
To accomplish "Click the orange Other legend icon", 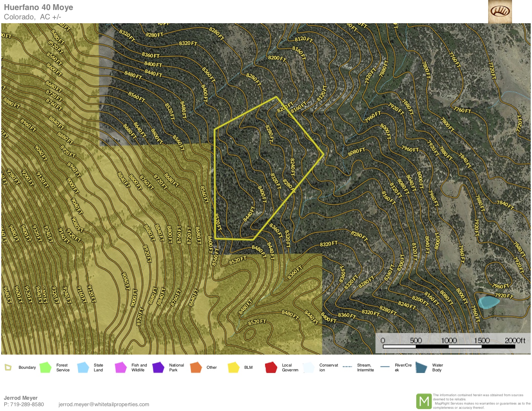I will 196,367.
